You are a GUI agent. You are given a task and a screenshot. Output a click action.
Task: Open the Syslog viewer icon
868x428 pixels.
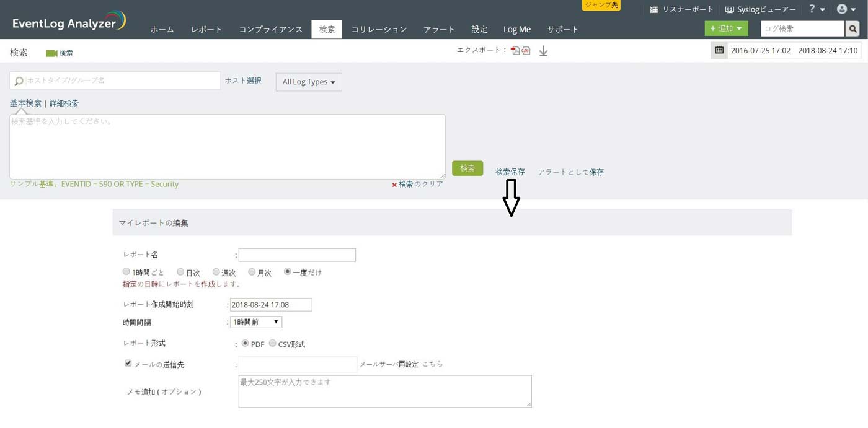pyautogui.click(x=730, y=10)
